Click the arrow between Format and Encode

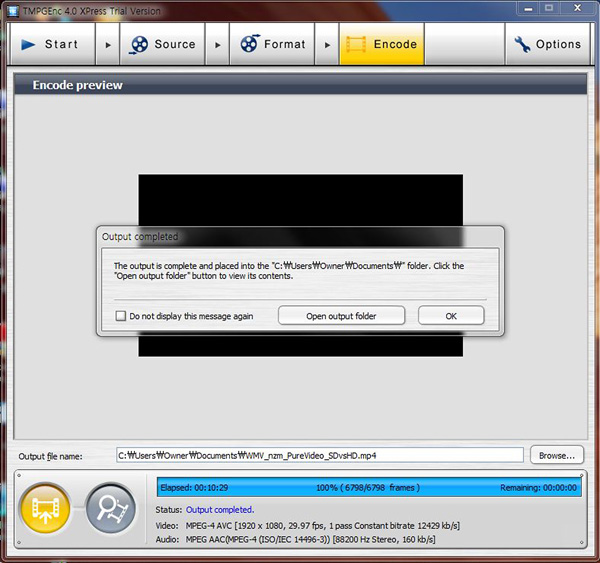(327, 45)
